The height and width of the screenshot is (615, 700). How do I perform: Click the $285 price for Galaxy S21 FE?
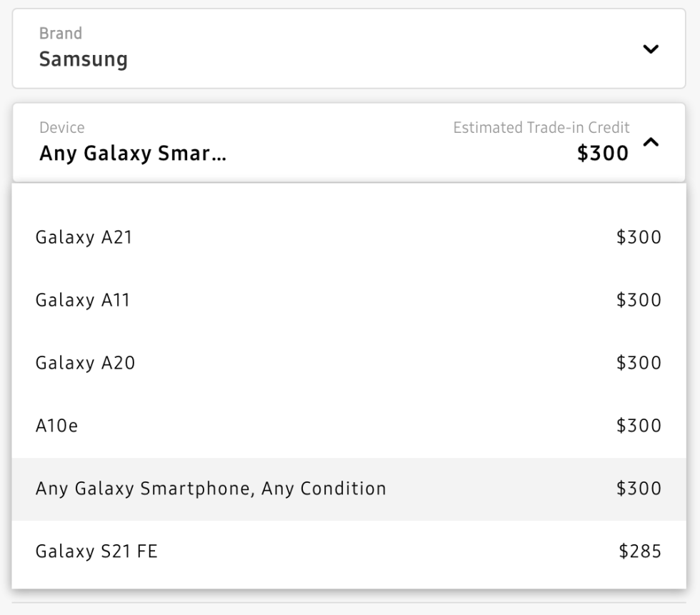[640, 551]
